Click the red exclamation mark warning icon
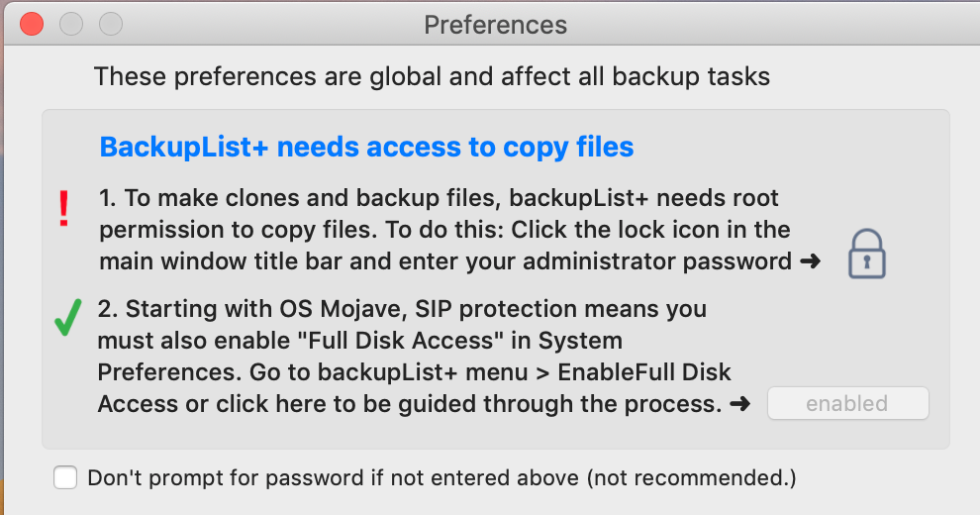Viewport: 980px width, 515px height. pyautogui.click(x=64, y=210)
